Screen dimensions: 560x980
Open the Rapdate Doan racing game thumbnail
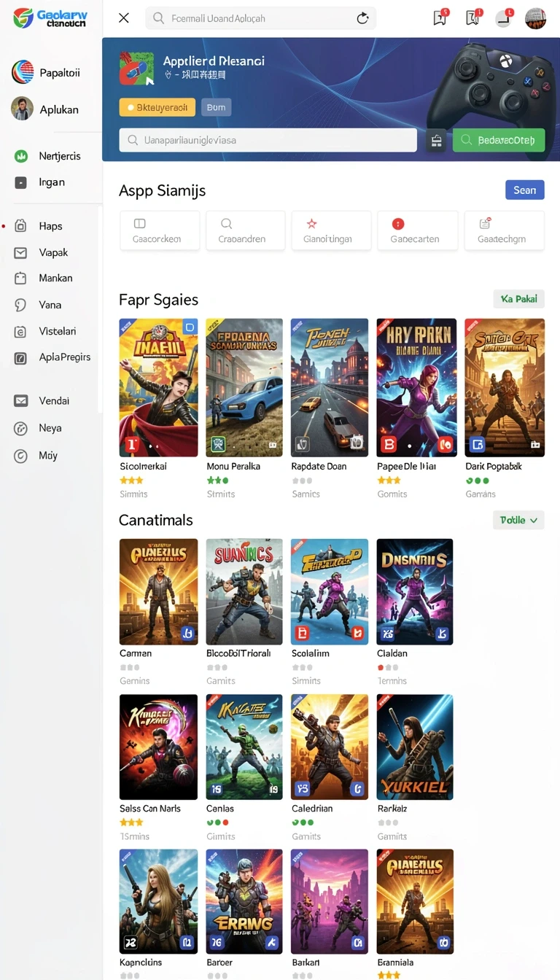tap(330, 387)
